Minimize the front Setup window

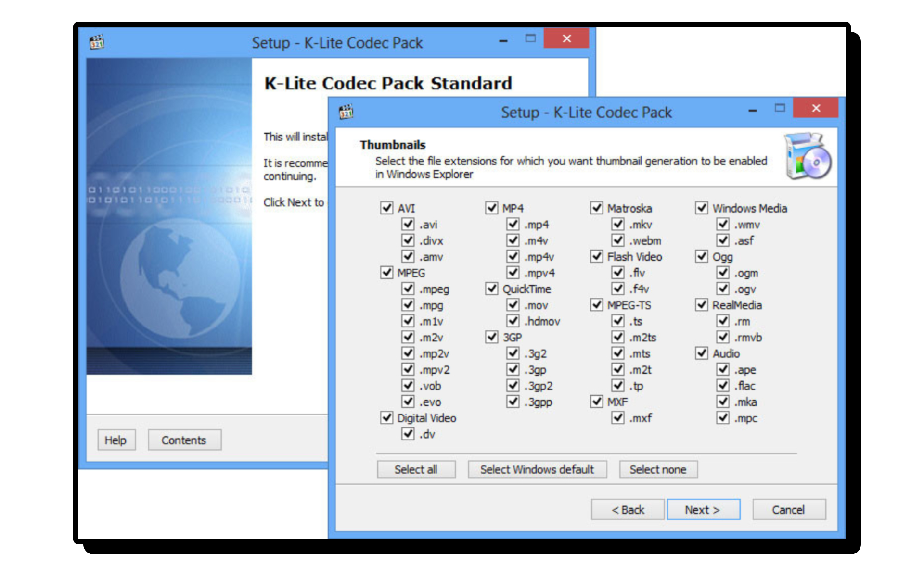(753, 110)
